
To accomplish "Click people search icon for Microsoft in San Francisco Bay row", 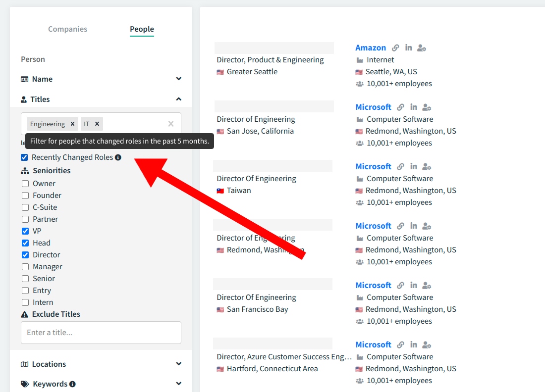I will click(427, 286).
